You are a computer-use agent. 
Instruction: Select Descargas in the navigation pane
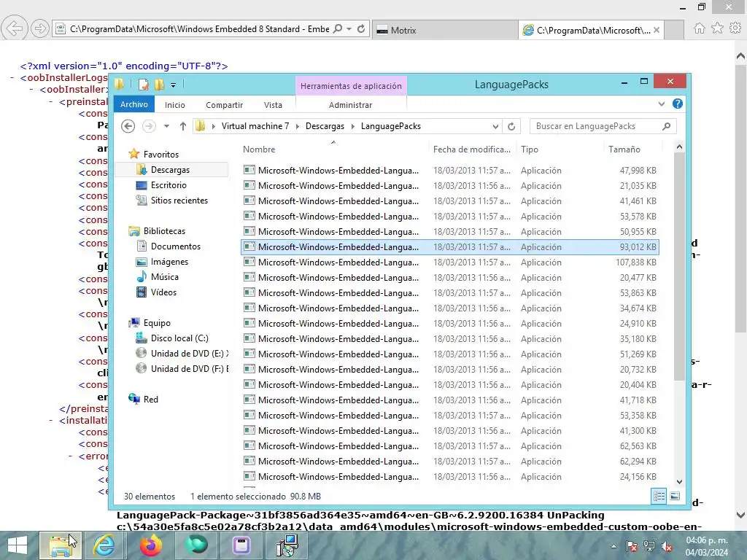[x=170, y=169]
